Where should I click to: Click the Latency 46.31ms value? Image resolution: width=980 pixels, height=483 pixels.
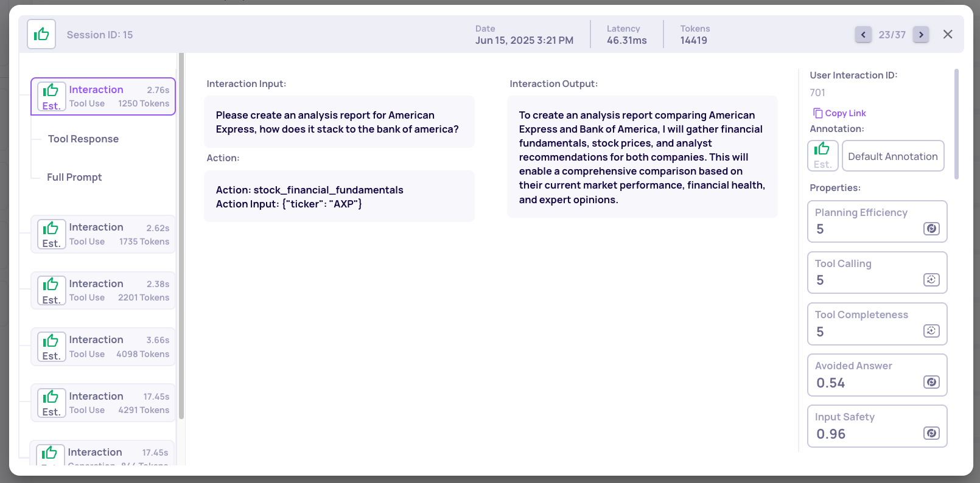tap(626, 40)
